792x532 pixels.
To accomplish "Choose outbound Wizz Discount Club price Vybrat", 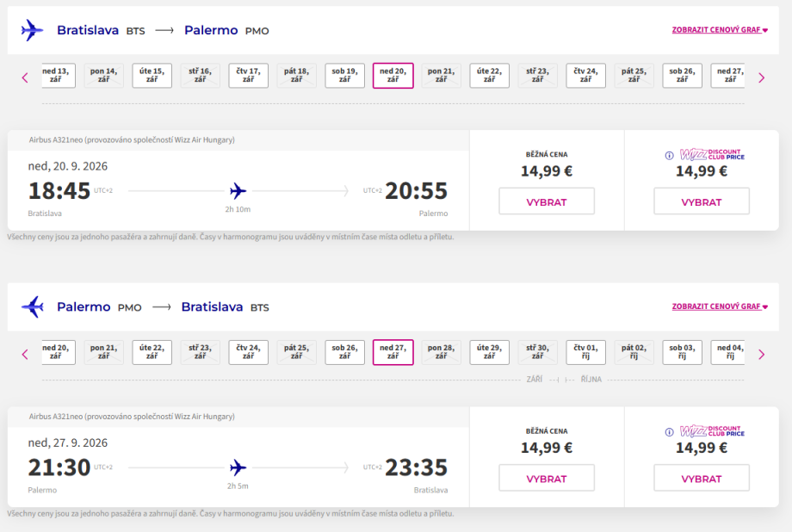I will pyautogui.click(x=701, y=201).
